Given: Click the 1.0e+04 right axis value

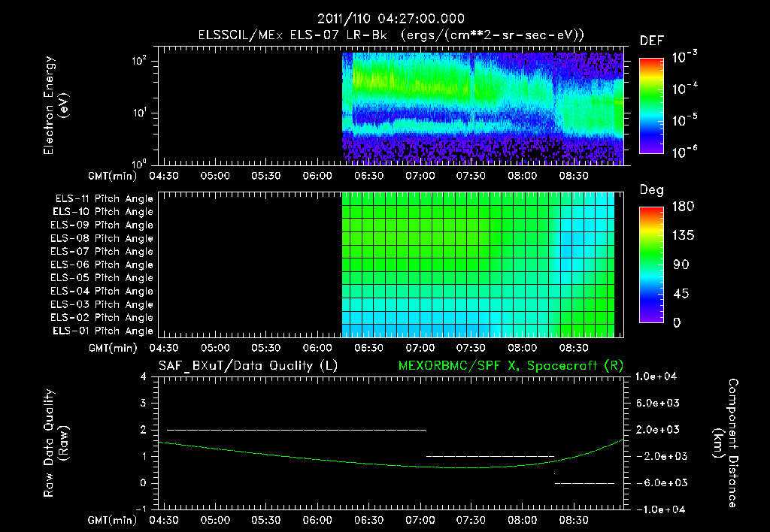Looking at the screenshot, I should pyautogui.click(x=656, y=376).
